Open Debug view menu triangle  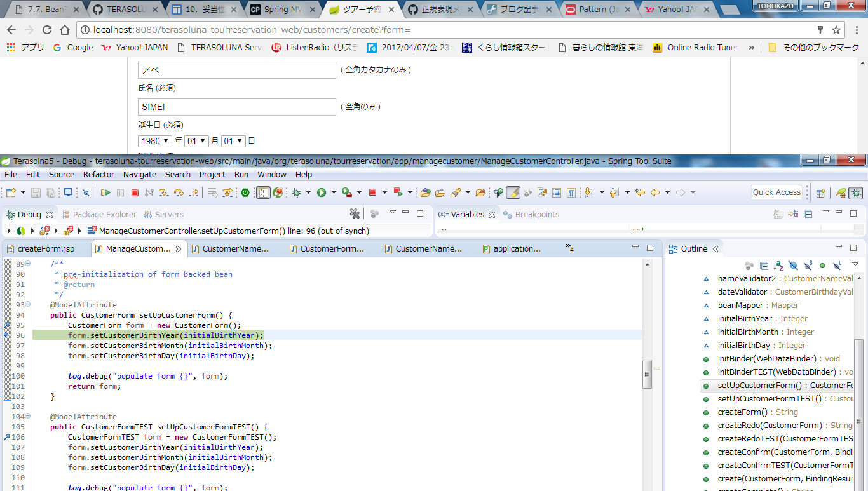392,212
